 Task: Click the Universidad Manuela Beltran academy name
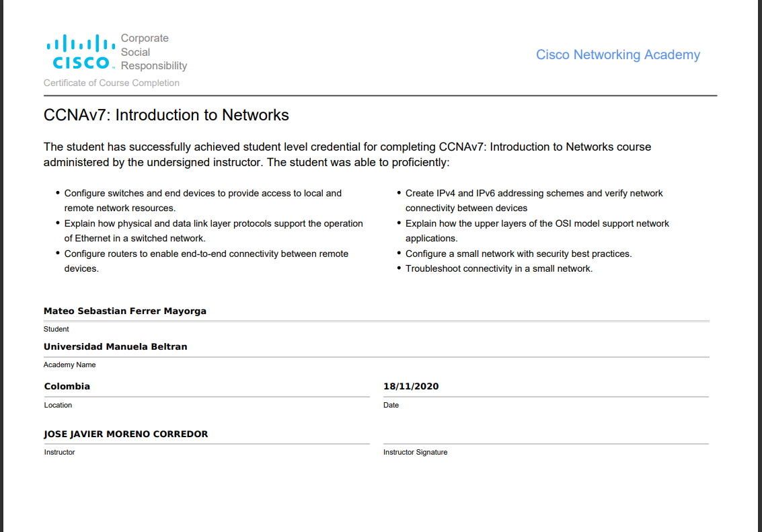(116, 347)
